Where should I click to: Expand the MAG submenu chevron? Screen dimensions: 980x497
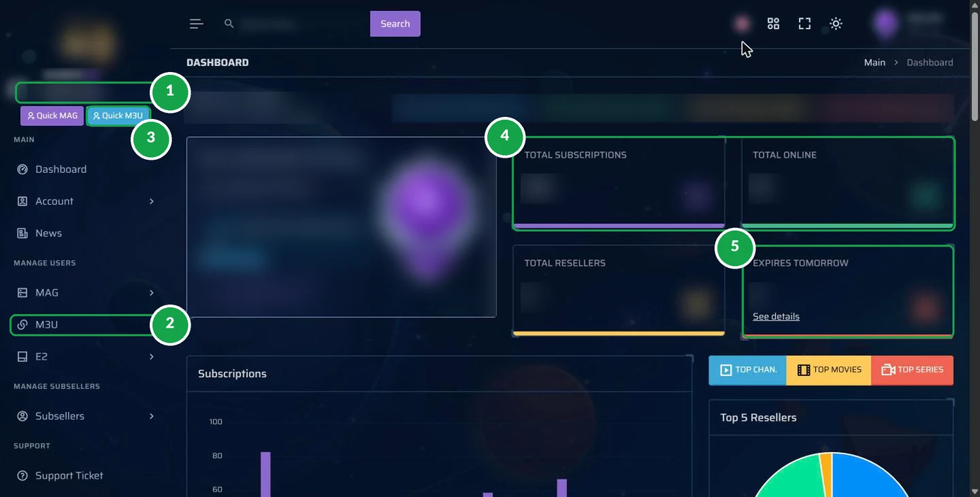coord(152,293)
